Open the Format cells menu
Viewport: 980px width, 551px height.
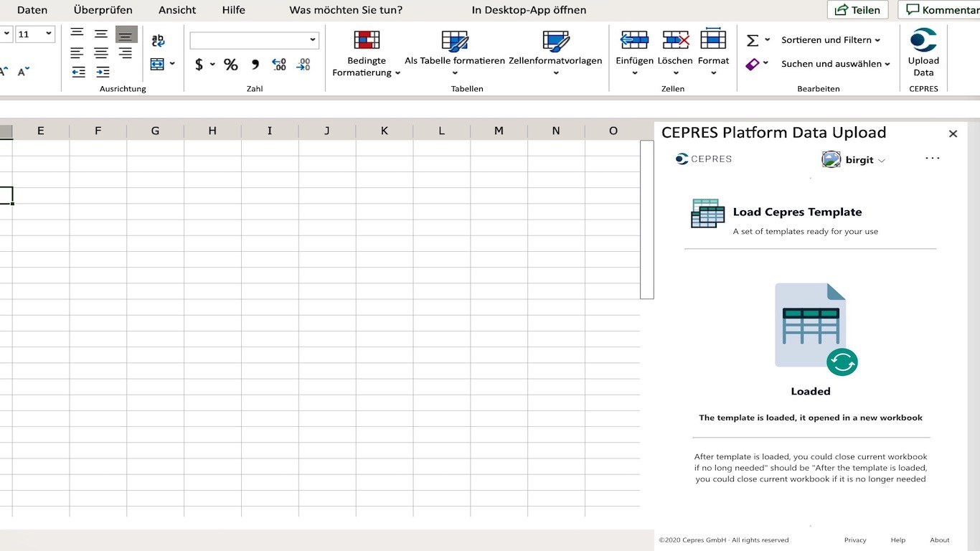coord(713,53)
